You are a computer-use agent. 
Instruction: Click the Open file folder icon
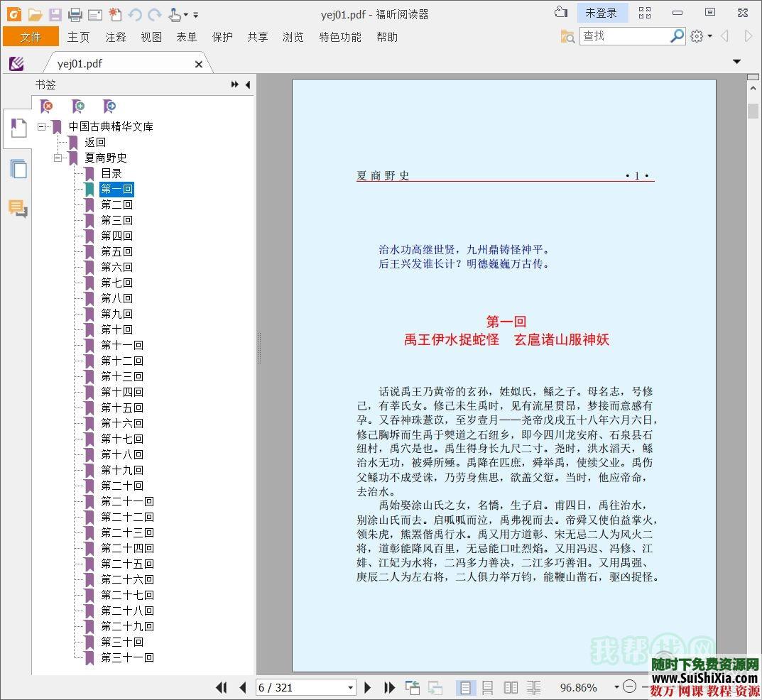pos(35,14)
